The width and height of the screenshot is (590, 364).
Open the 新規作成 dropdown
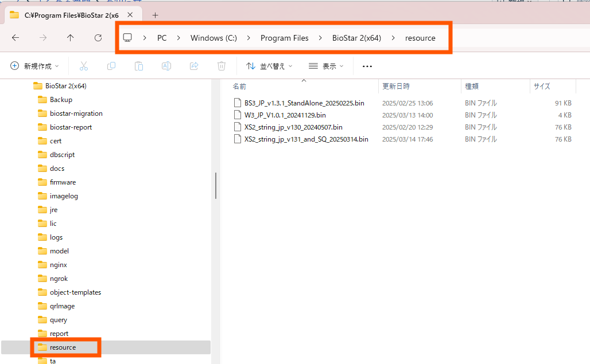(x=34, y=66)
